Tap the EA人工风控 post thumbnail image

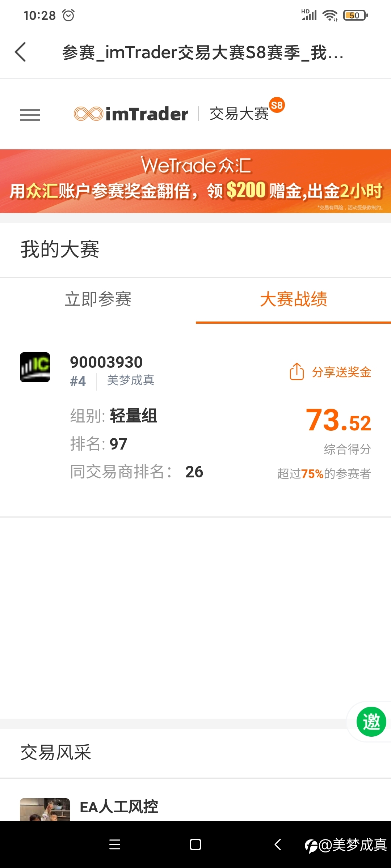click(45, 809)
